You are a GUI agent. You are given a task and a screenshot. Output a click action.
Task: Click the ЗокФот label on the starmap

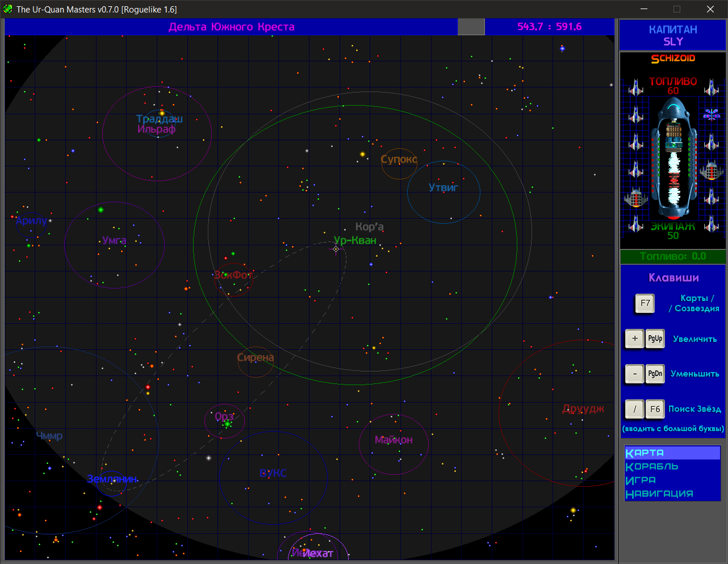tap(233, 275)
